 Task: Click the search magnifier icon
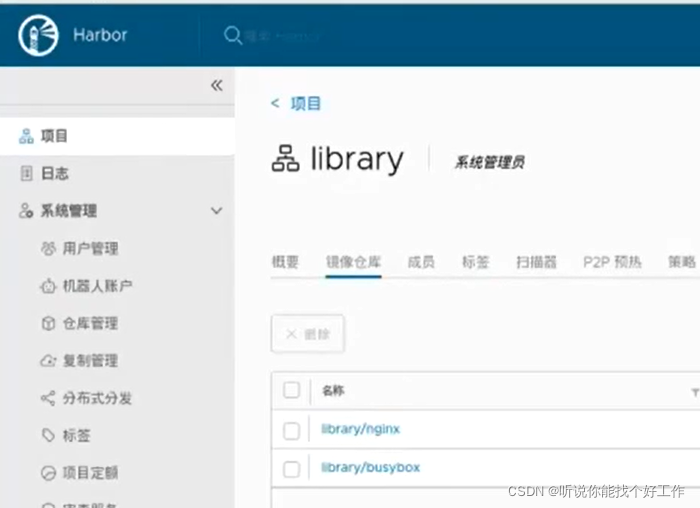pyautogui.click(x=233, y=35)
